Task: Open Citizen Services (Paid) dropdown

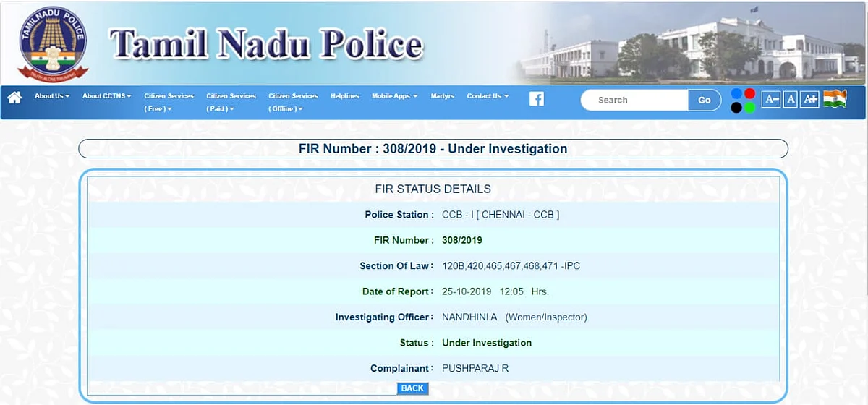Action: coord(231,102)
